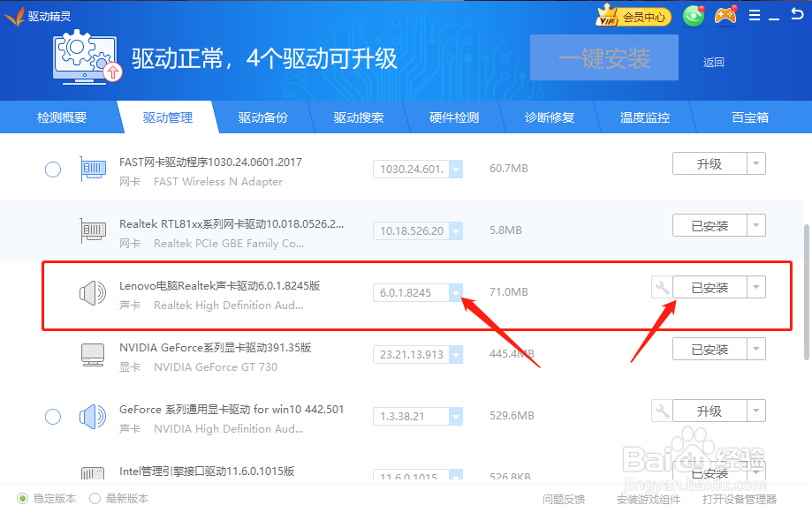The height and width of the screenshot is (513, 812).
Task: Click the green chat bubble icon
Action: click(694, 16)
